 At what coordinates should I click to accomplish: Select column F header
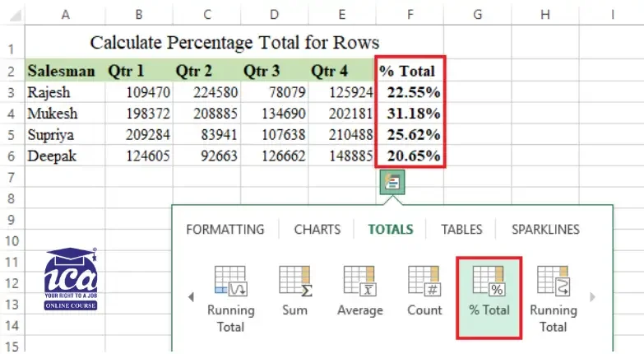click(x=410, y=15)
